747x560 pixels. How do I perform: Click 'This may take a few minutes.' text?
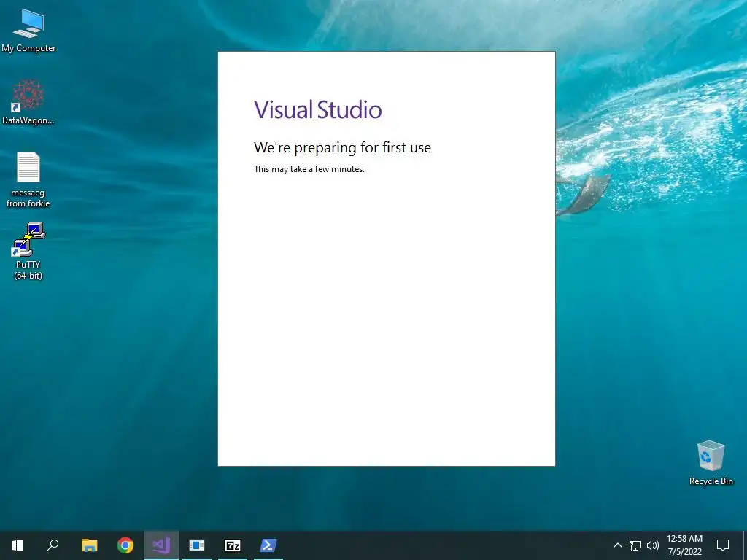309,169
